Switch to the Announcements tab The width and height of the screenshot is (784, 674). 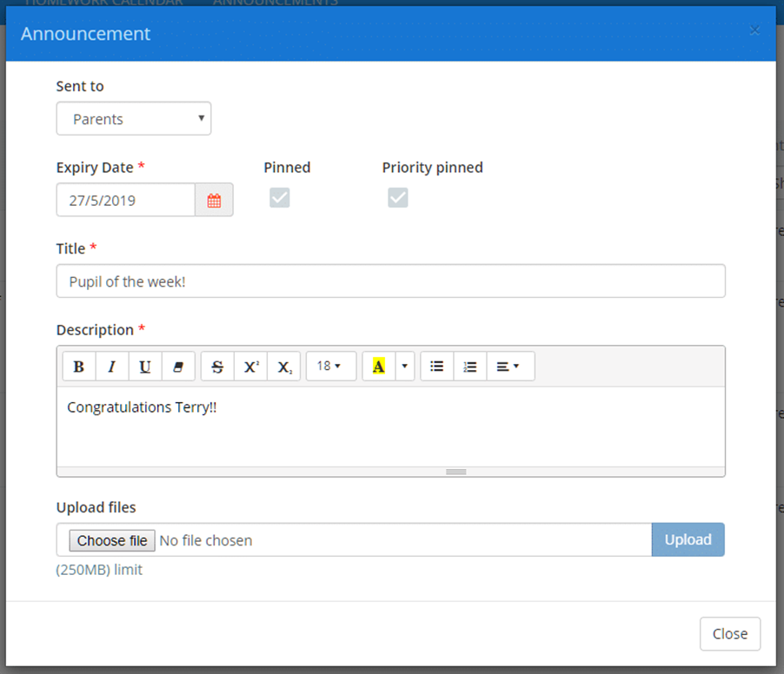[275, 3]
